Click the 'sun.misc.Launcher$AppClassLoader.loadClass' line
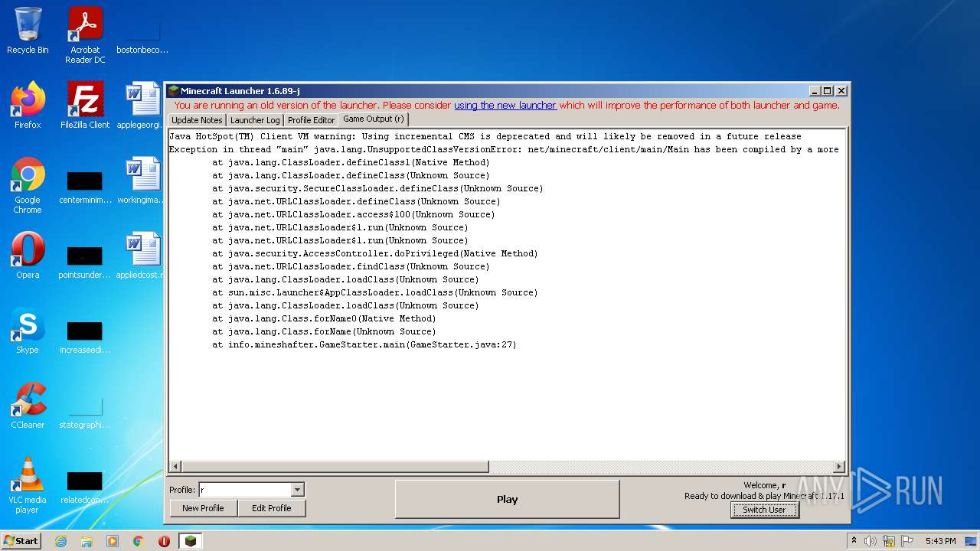 click(375, 292)
